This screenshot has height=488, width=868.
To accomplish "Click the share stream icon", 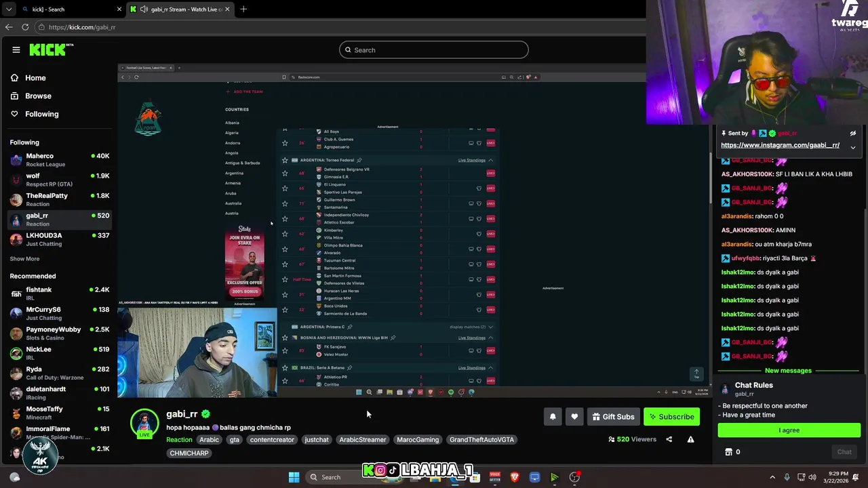I will tap(669, 439).
